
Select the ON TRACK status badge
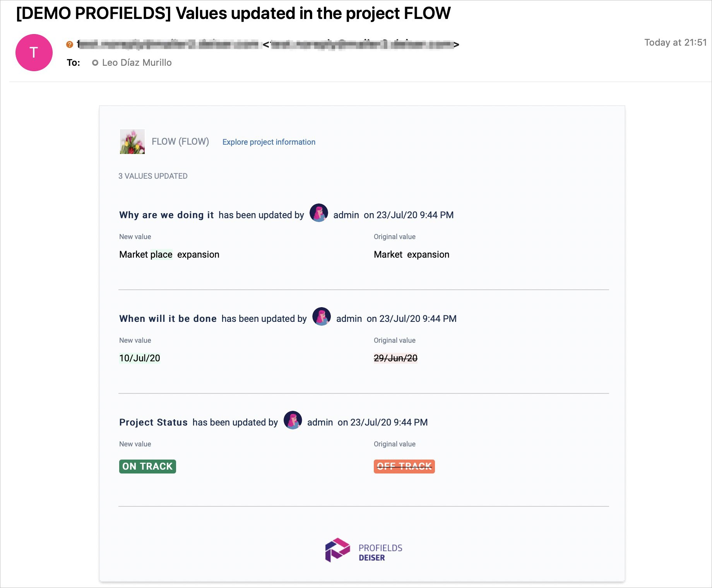pyautogui.click(x=147, y=466)
